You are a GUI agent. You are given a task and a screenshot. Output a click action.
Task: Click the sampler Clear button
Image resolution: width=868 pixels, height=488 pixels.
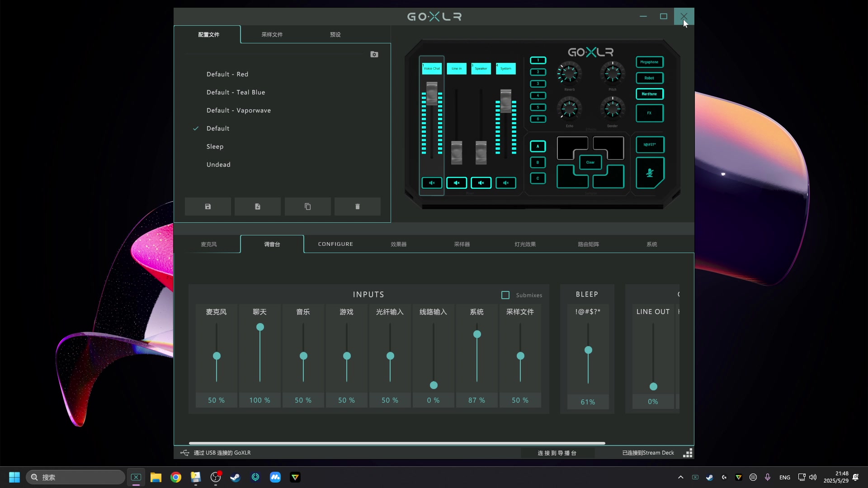point(590,162)
